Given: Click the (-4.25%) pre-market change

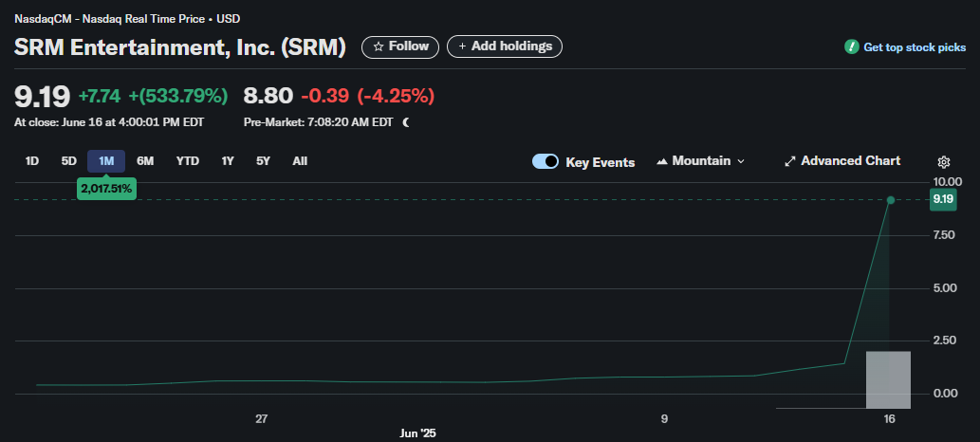Looking at the screenshot, I should pyautogui.click(x=396, y=97).
